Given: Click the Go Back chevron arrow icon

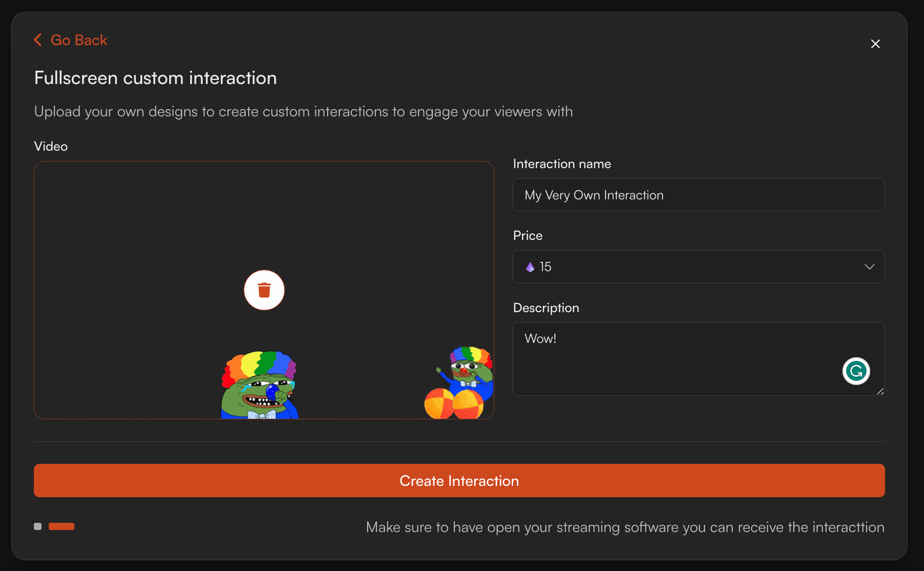Looking at the screenshot, I should [37, 40].
